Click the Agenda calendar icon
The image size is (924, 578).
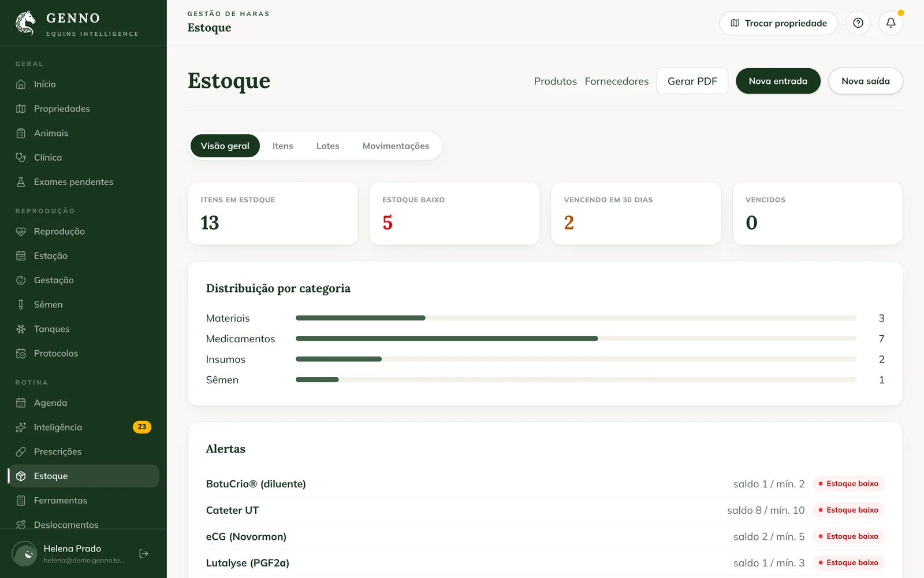(21, 403)
